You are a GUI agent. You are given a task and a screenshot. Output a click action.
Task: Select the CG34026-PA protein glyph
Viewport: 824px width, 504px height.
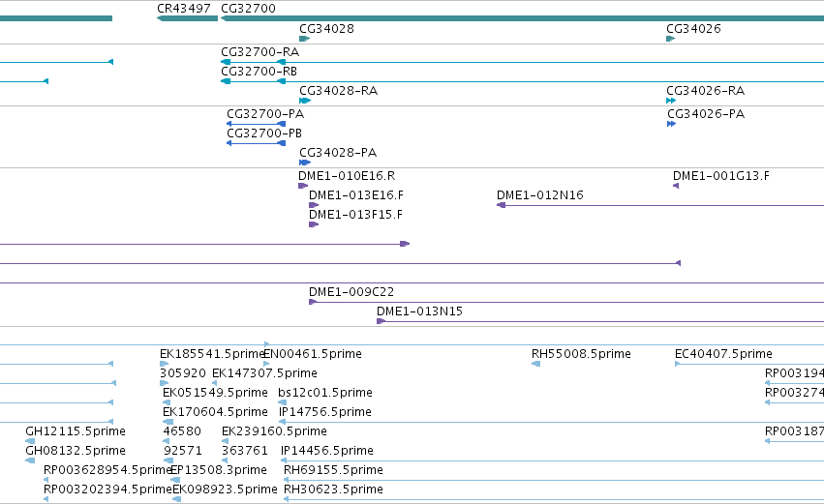tap(672, 124)
